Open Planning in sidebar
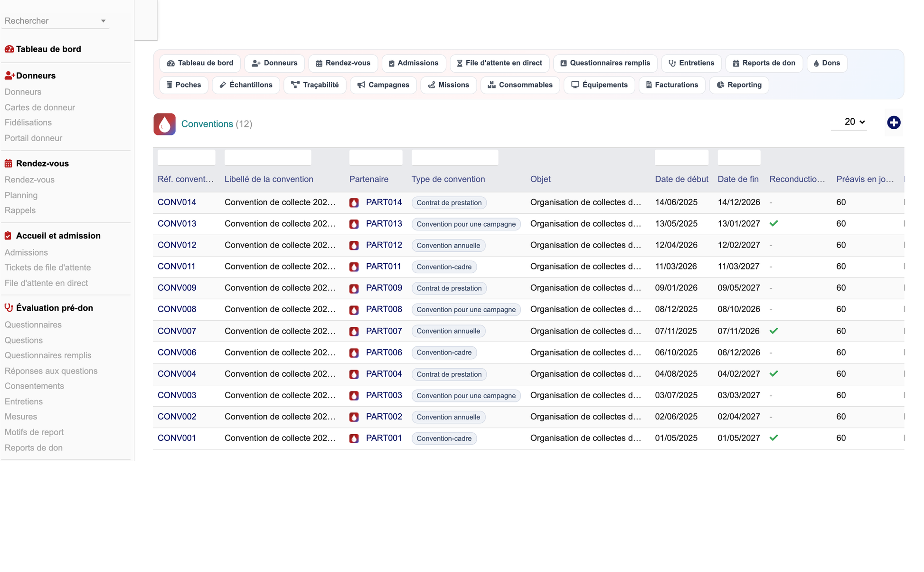The width and height of the screenshot is (924, 572). [x=21, y=195]
